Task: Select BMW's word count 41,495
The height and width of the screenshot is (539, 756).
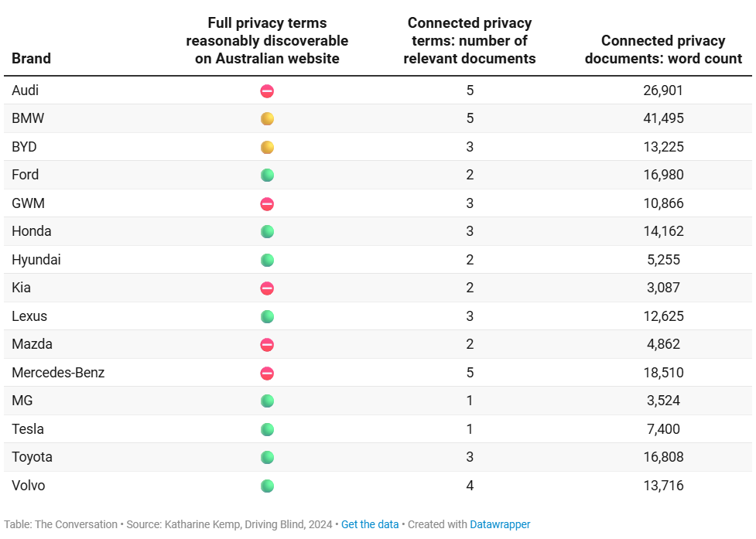Action: click(x=663, y=119)
